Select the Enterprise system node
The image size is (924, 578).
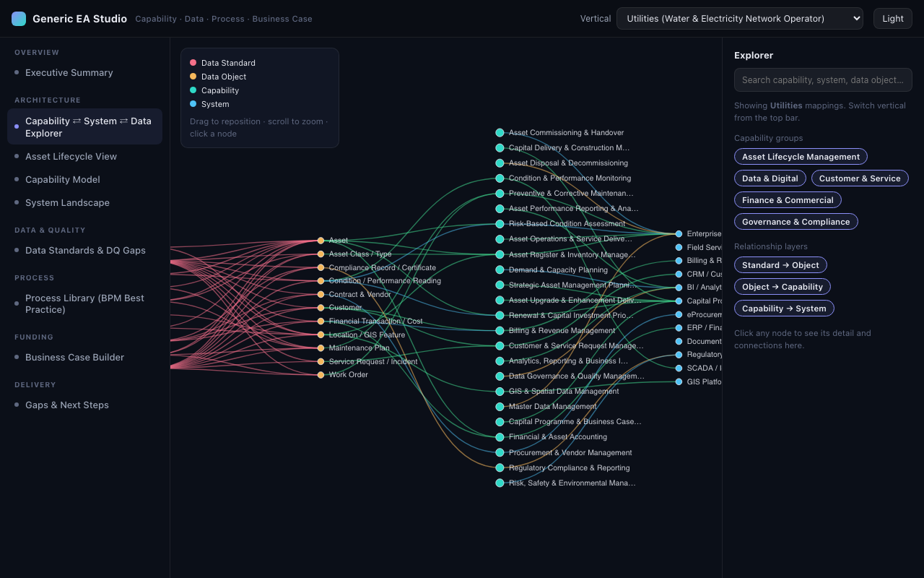pyautogui.click(x=679, y=234)
